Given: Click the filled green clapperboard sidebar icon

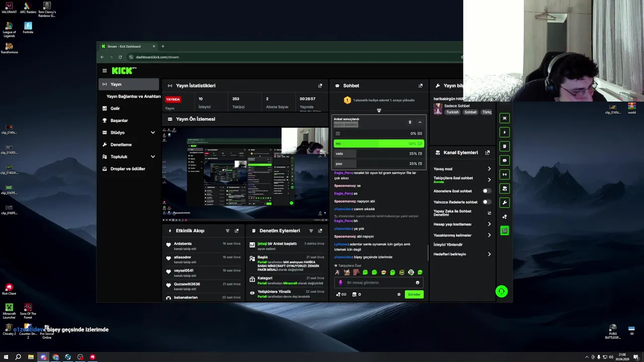Looking at the screenshot, I should 505,231.
